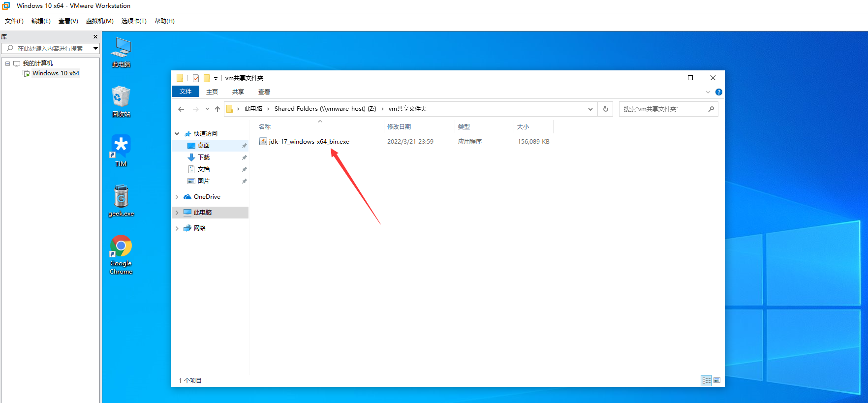The image size is (868, 403).
Task: Open the customize quick access toolbar dropdown
Action: [216, 79]
